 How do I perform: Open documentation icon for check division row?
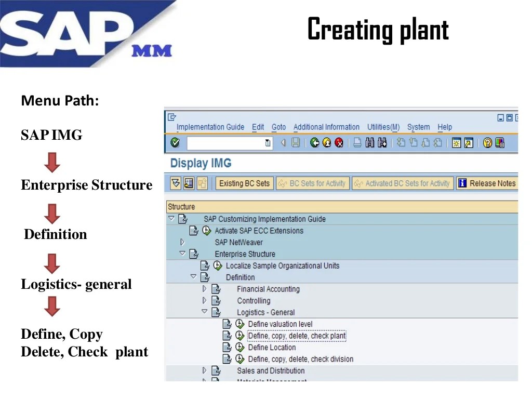(227, 359)
